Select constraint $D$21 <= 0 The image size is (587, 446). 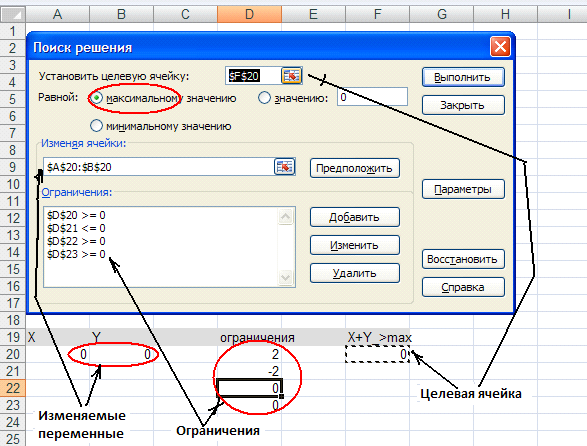(x=76, y=228)
